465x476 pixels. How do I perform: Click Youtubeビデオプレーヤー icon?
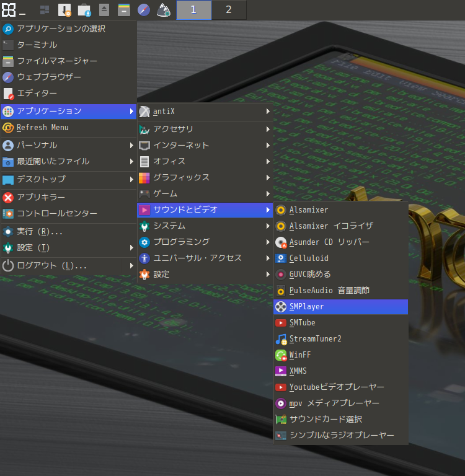point(281,387)
